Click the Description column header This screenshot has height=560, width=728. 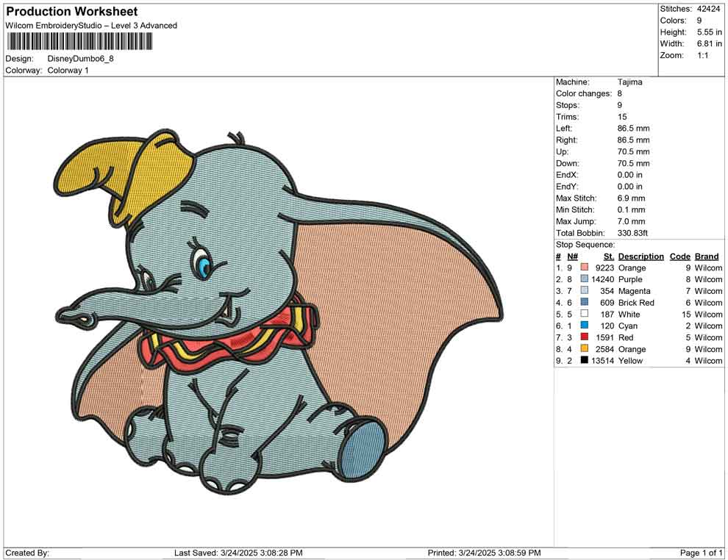pos(640,256)
